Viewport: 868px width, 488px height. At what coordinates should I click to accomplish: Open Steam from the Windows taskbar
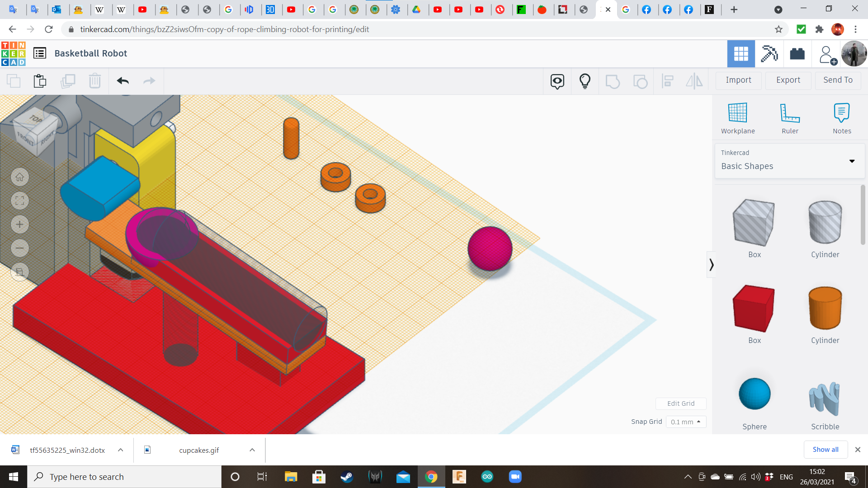tap(347, 477)
